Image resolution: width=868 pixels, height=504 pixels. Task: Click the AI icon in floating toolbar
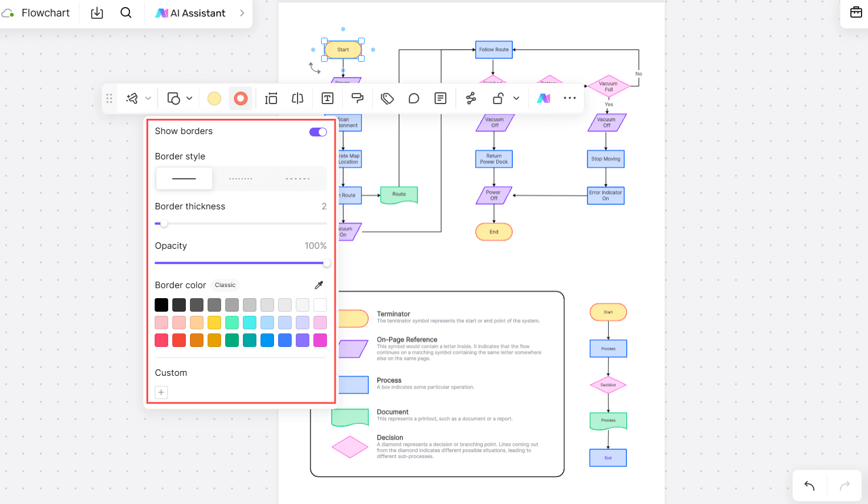544,98
